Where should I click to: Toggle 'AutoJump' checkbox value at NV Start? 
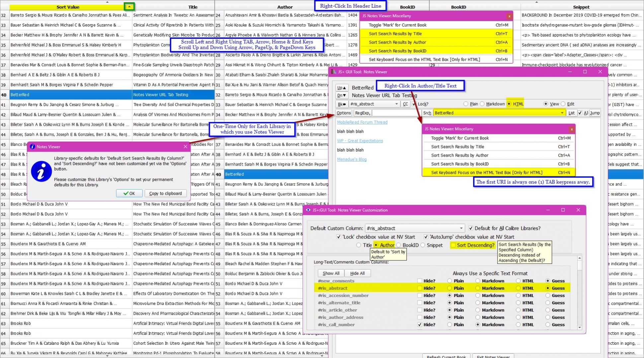(426, 237)
